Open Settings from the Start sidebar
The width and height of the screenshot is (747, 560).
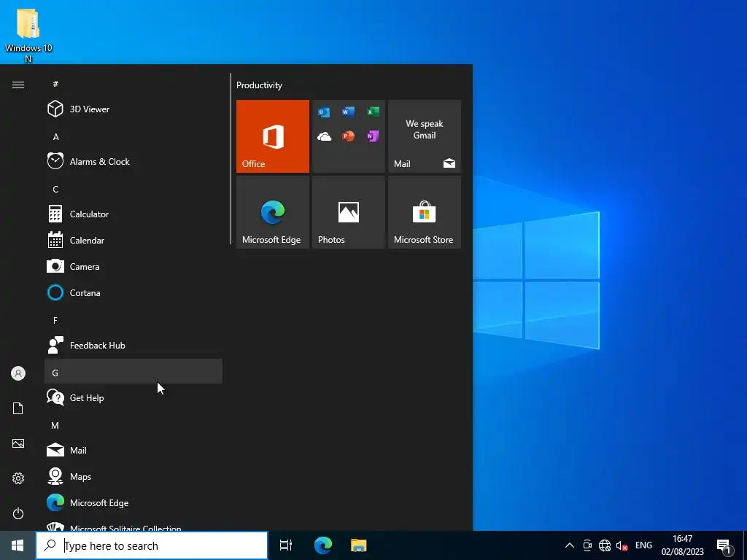coord(18,478)
